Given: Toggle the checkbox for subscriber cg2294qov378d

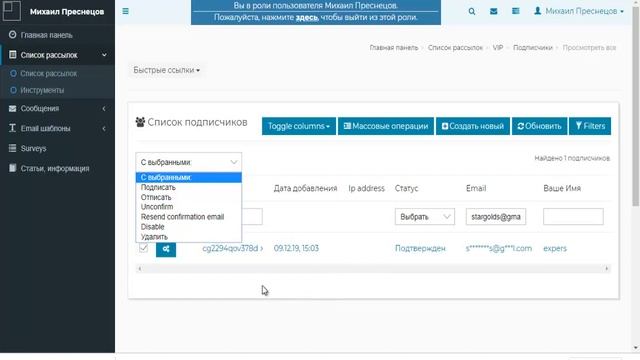Looking at the screenshot, I should (143, 248).
